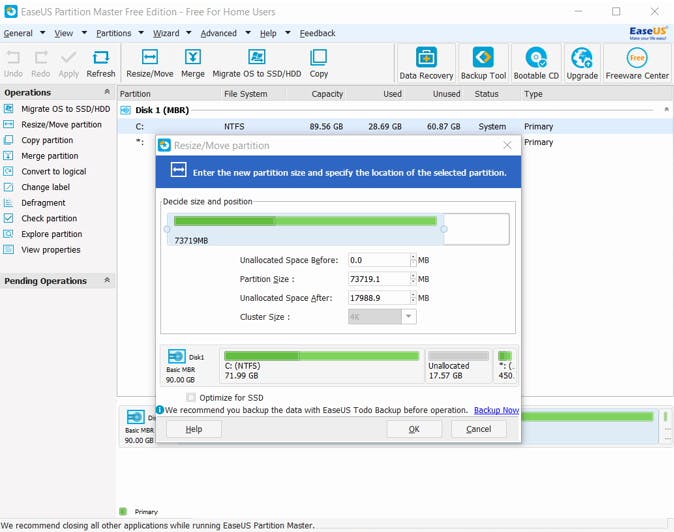Collapse the Pending Operations panel

click(x=107, y=280)
